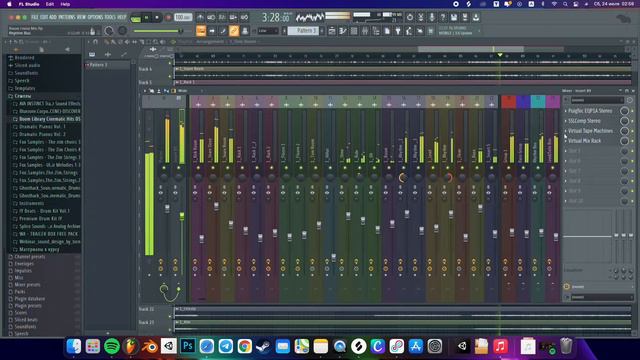The height and width of the screenshot is (360, 640).
Task: Open the mixer view icon in toolbar
Action: point(365,31)
